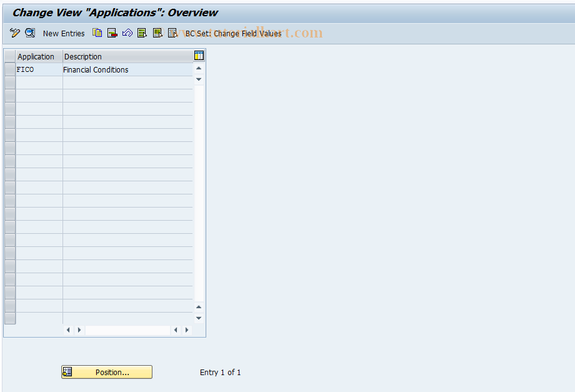Click the Select All icon
The width and height of the screenshot is (575, 392).
(142, 33)
